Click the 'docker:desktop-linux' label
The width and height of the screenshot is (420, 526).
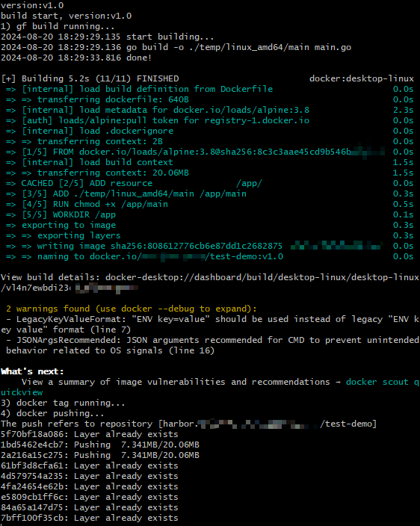[x=362, y=79]
